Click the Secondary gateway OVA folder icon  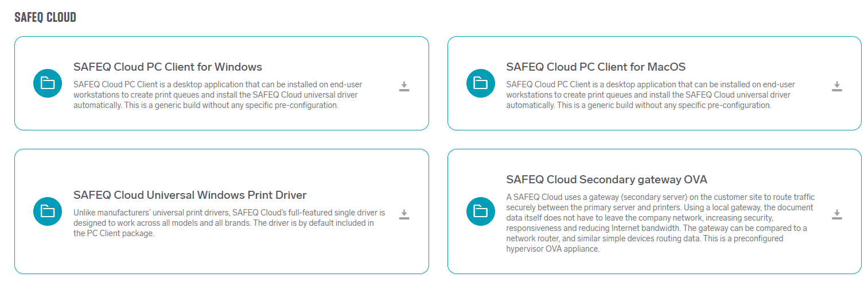click(x=480, y=211)
